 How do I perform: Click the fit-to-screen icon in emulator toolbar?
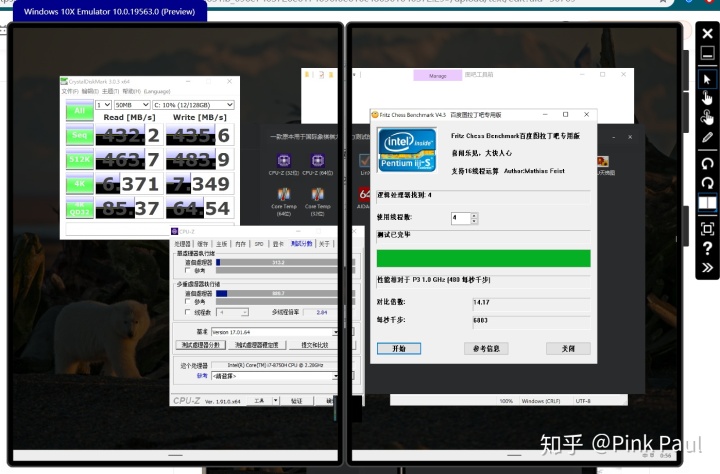707,228
